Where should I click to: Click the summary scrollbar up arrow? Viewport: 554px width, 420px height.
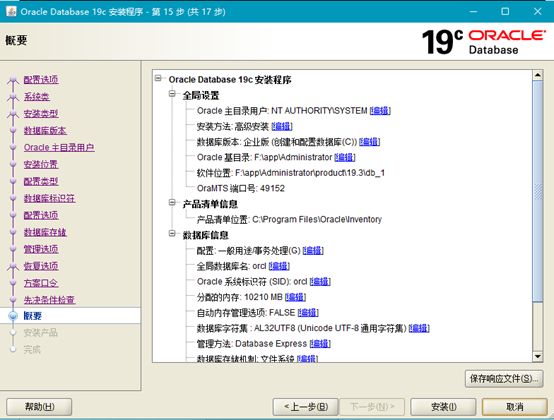pyautogui.click(x=537, y=75)
